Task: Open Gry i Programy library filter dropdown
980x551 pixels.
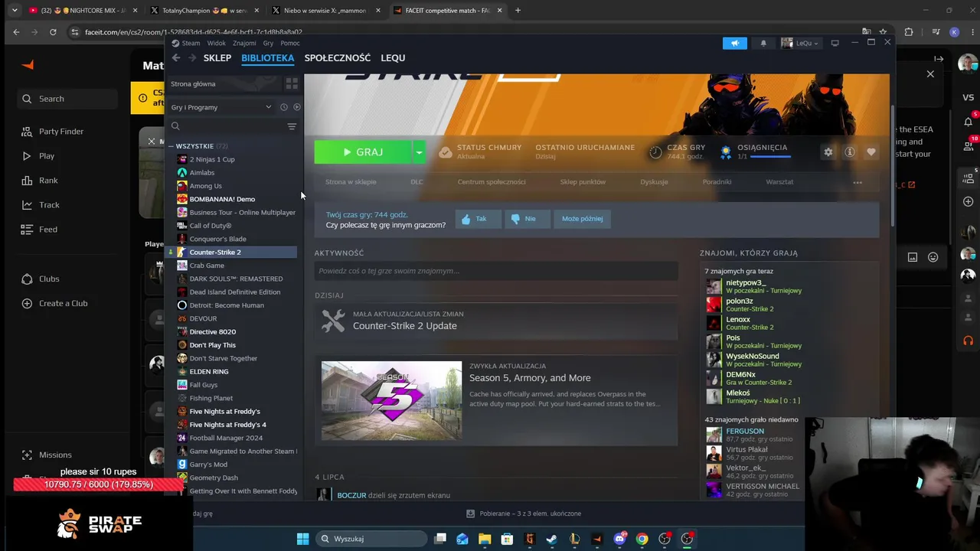Action: 221,107
